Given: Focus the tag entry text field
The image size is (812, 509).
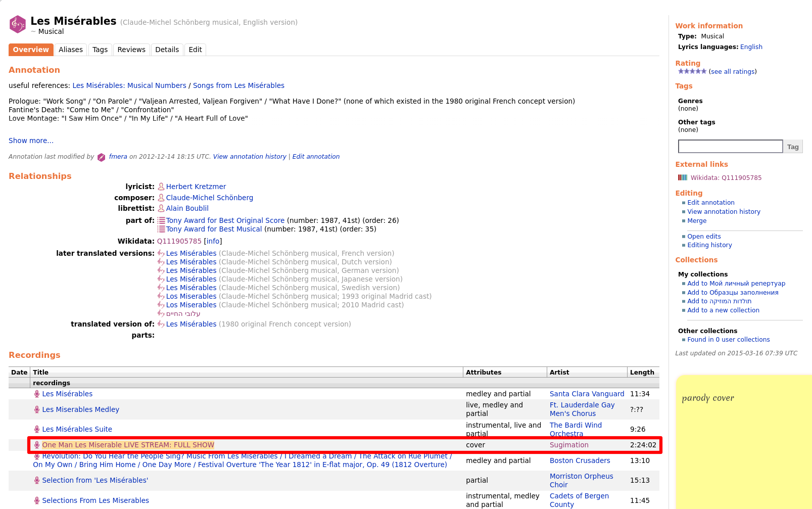Looking at the screenshot, I should pyautogui.click(x=730, y=147).
